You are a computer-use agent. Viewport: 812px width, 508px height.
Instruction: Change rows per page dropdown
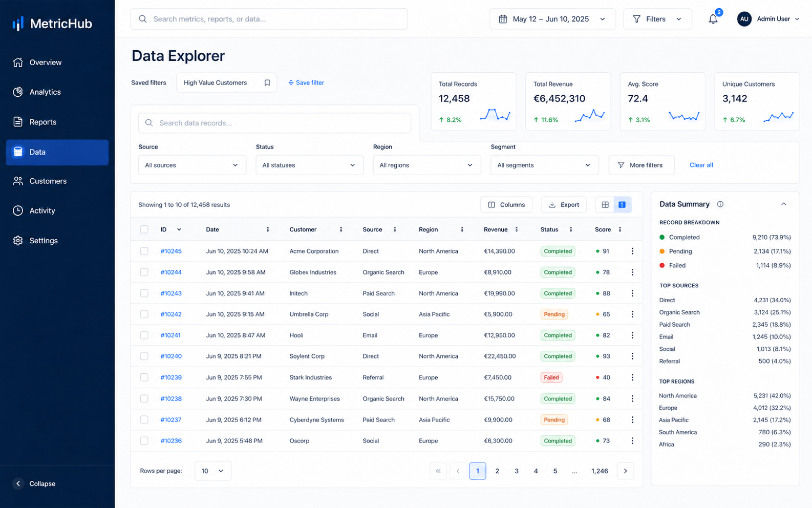pyautogui.click(x=212, y=471)
